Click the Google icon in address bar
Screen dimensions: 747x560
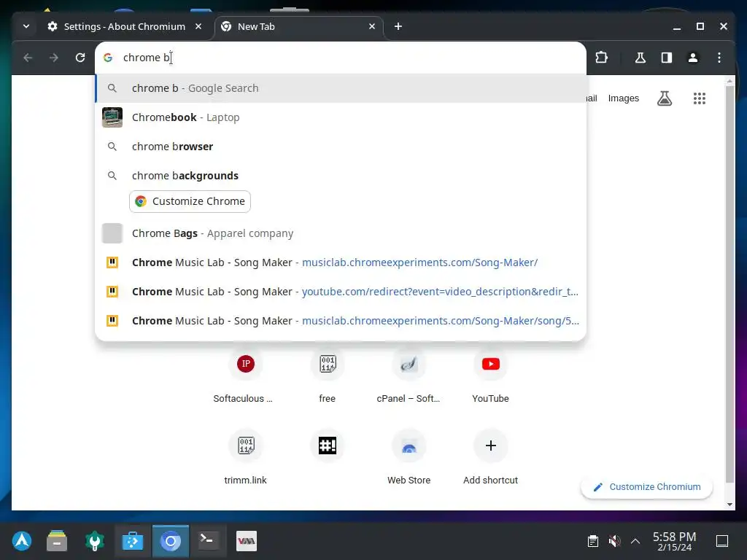[108, 58]
